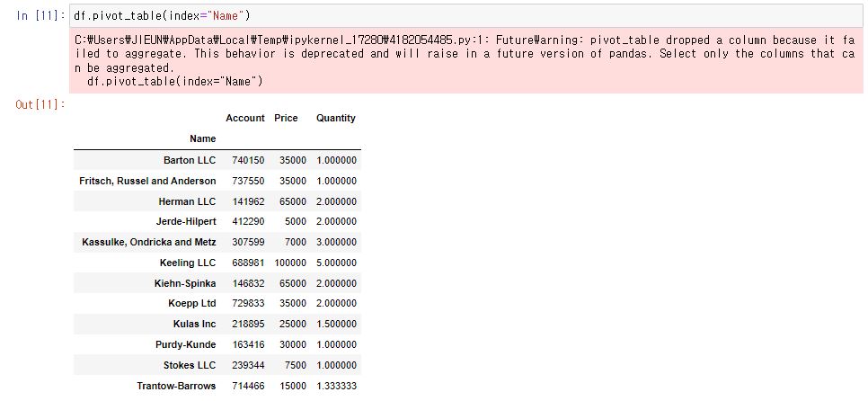Click Quantity 1.000000 for Barton LLC

(x=337, y=160)
